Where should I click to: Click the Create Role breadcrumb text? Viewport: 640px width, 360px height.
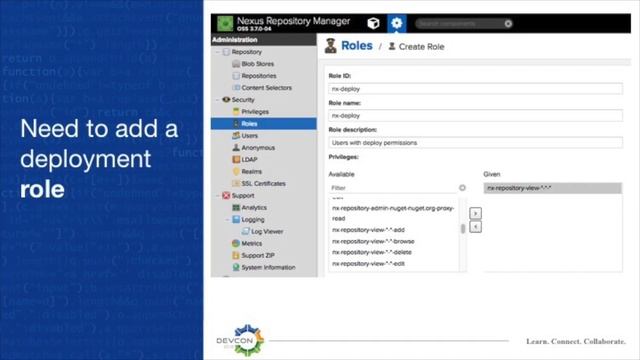[421, 47]
